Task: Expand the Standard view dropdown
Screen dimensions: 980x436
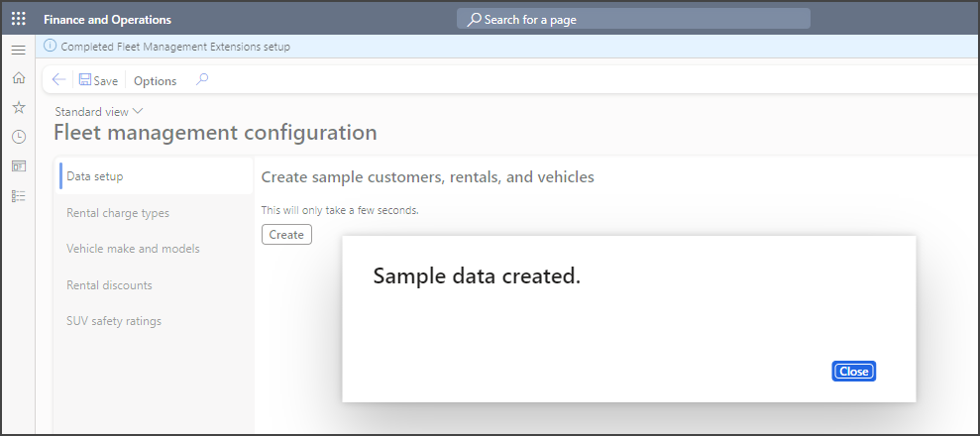Action: [99, 112]
